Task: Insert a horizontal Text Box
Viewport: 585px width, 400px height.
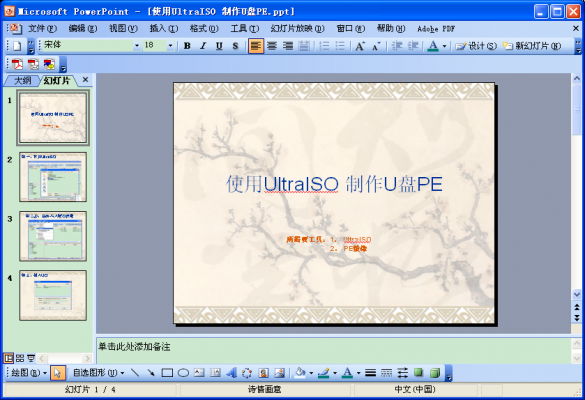Action: 199,372
